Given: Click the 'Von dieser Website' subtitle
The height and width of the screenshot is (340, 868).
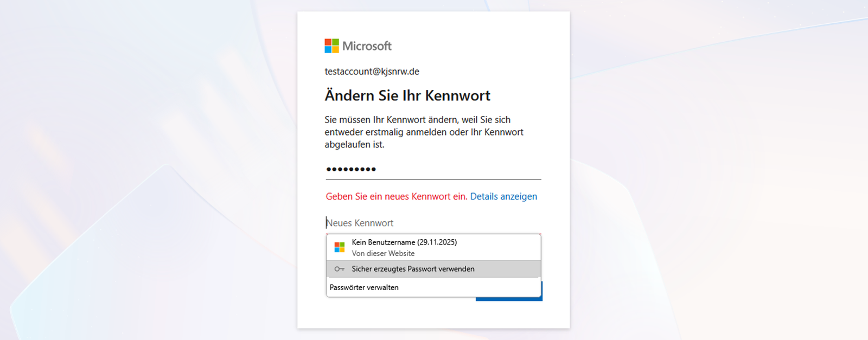Looking at the screenshot, I should click(383, 253).
